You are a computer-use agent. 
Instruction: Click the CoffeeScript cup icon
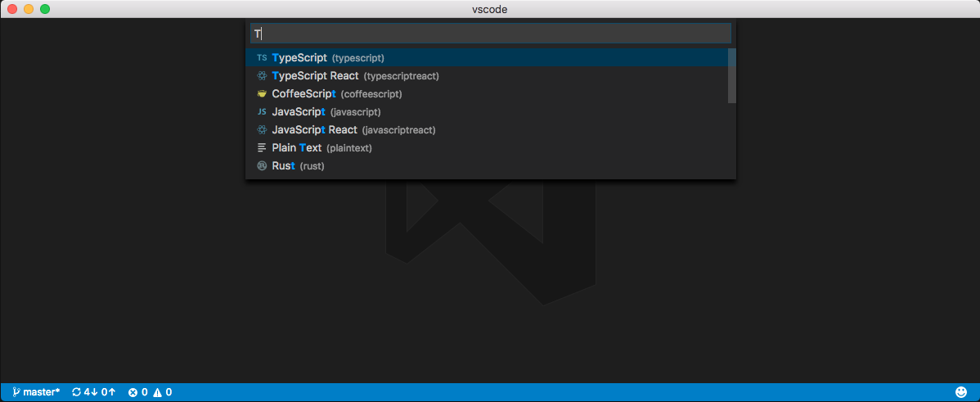click(x=262, y=94)
